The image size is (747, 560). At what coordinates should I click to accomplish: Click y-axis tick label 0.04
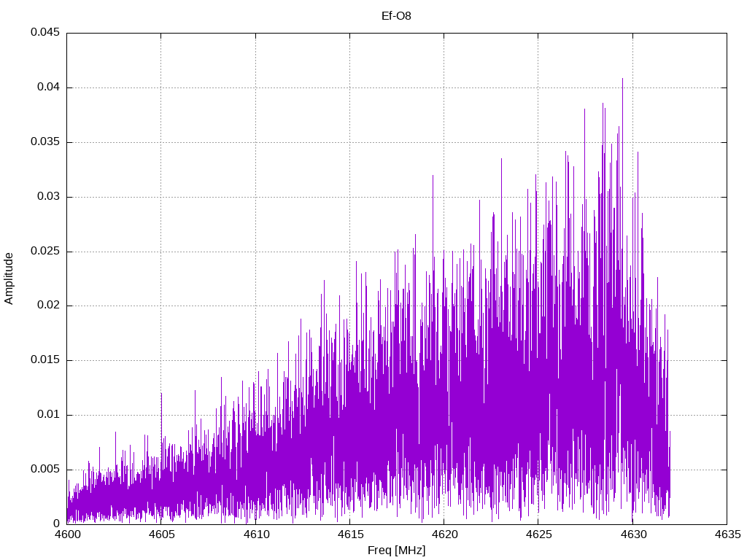click(x=49, y=87)
